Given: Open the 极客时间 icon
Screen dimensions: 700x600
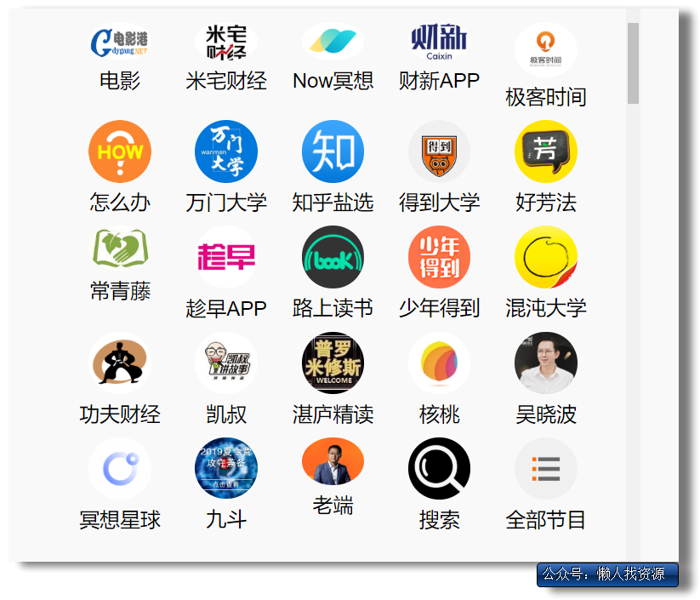Looking at the screenshot, I should (545, 49).
